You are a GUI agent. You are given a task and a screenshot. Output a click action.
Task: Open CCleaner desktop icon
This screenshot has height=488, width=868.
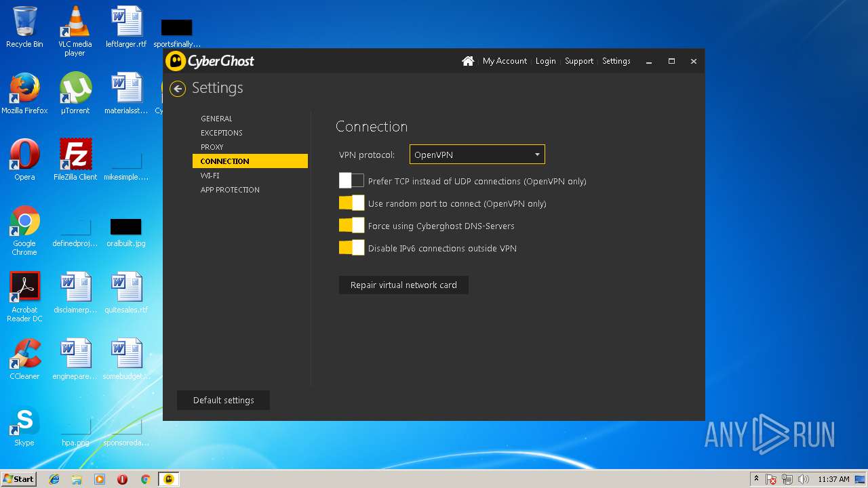[24, 359]
